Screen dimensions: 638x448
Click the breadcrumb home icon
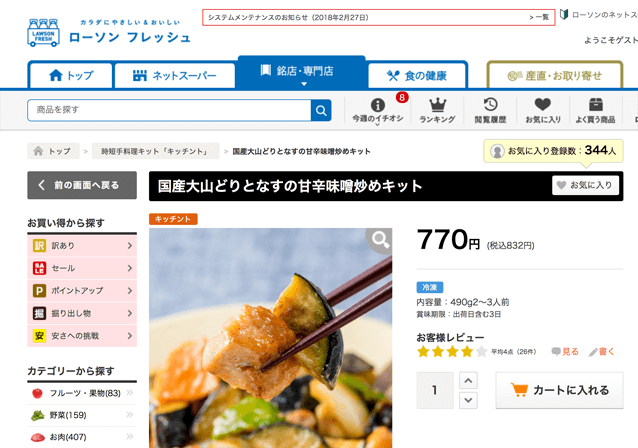(x=38, y=151)
